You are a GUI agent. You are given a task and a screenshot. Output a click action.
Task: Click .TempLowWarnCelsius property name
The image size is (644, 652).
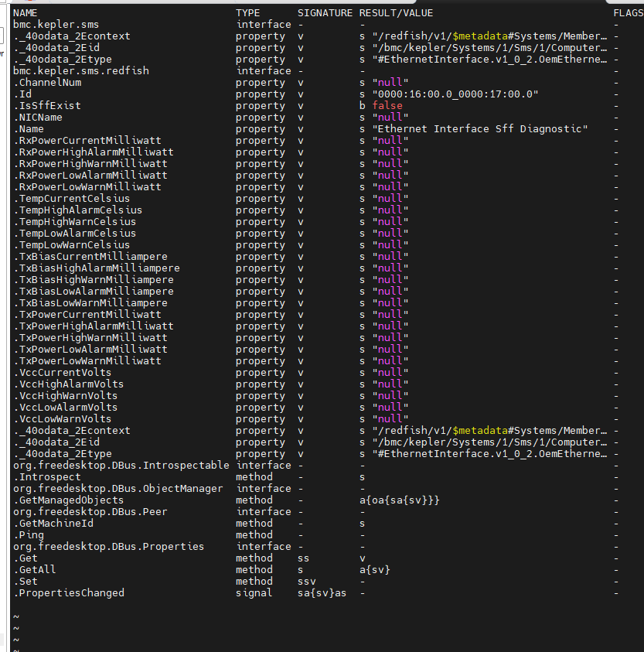pos(71,245)
